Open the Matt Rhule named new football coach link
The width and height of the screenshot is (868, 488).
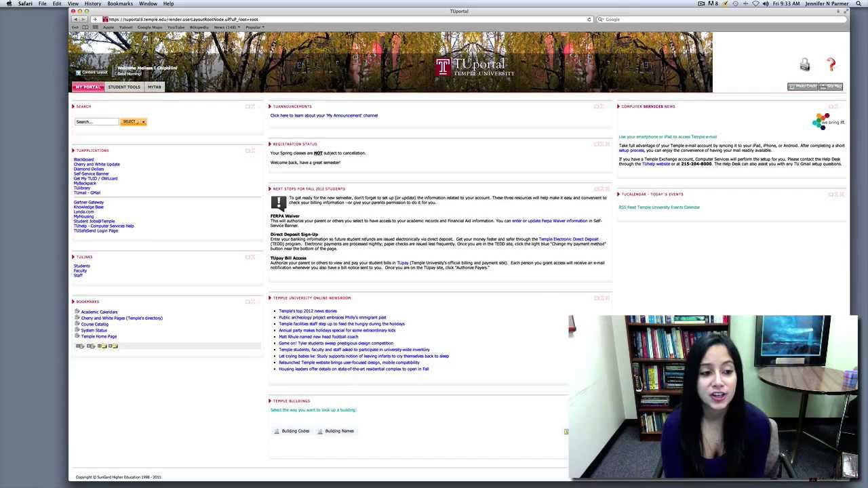pyautogui.click(x=319, y=337)
